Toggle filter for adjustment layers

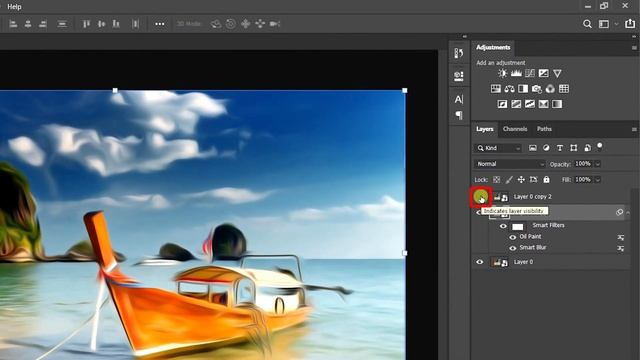546,148
